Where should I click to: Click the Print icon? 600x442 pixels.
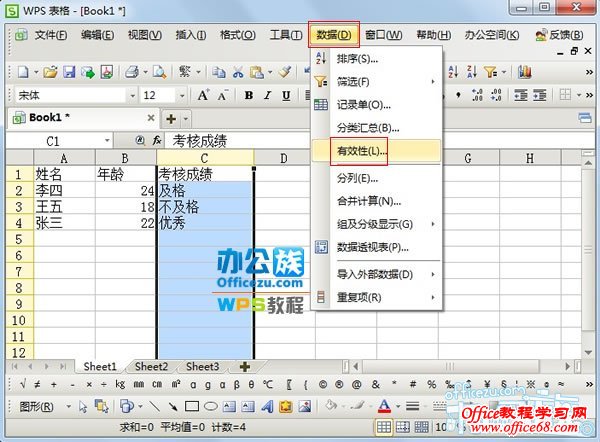(132, 72)
